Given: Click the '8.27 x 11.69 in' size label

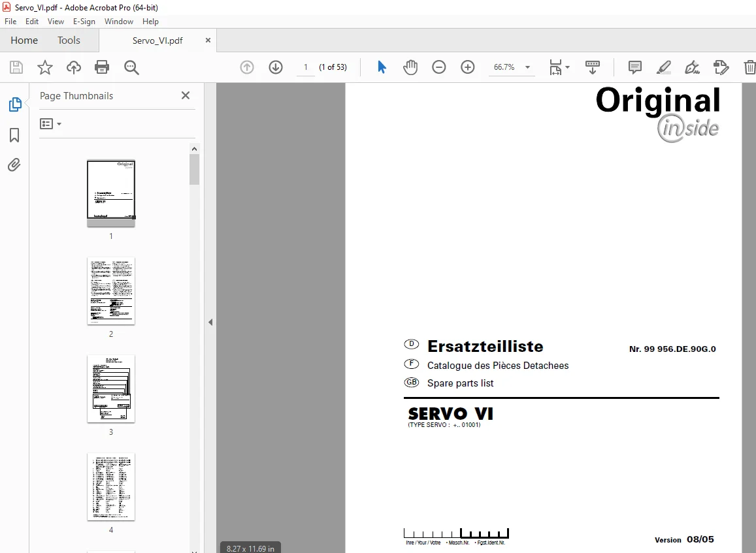Looking at the screenshot, I should click(250, 548).
